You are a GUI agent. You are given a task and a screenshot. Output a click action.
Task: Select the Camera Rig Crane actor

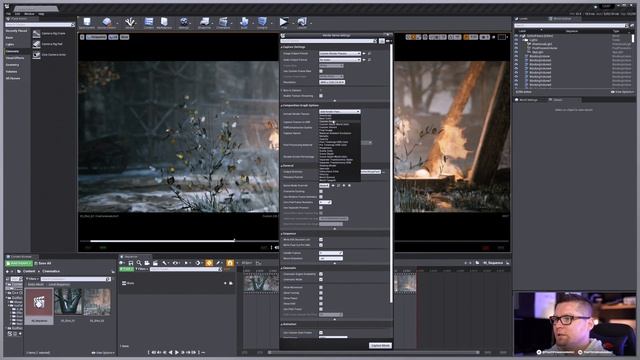49,33
